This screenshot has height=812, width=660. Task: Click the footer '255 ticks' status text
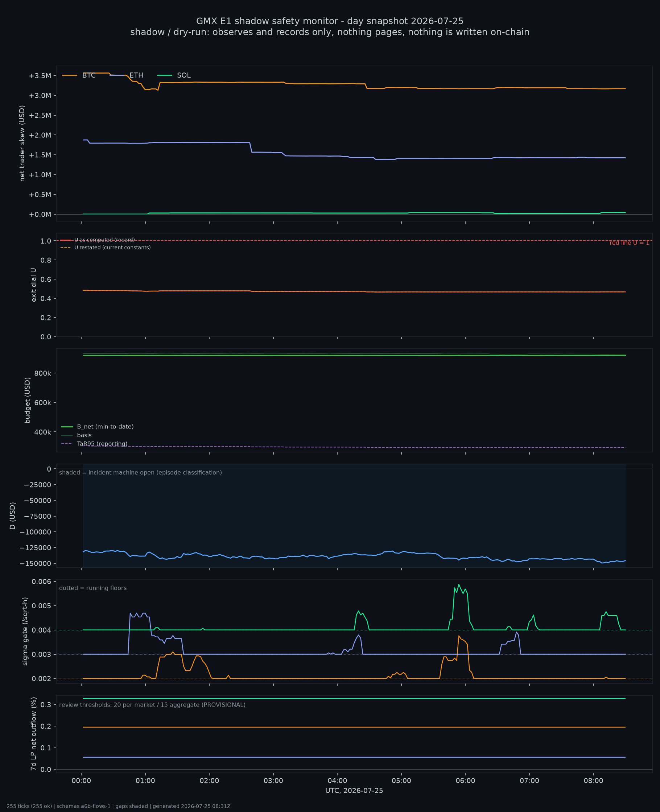(118, 806)
